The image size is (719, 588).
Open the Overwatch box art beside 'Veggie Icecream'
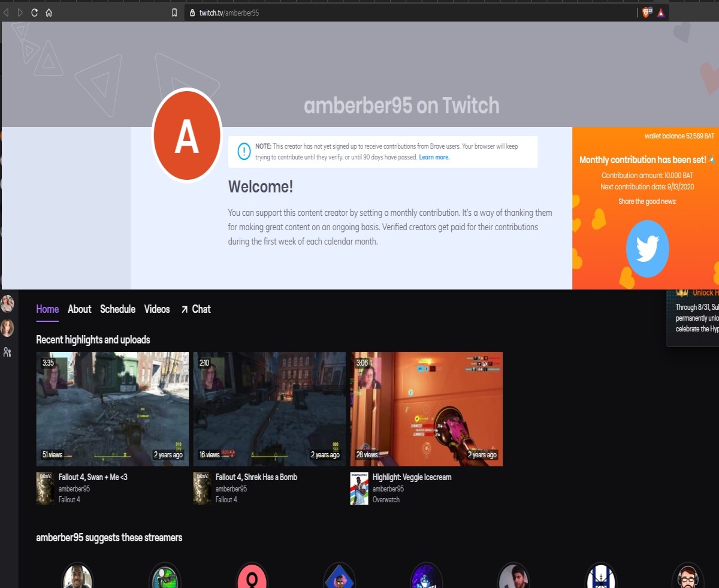click(359, 488)
